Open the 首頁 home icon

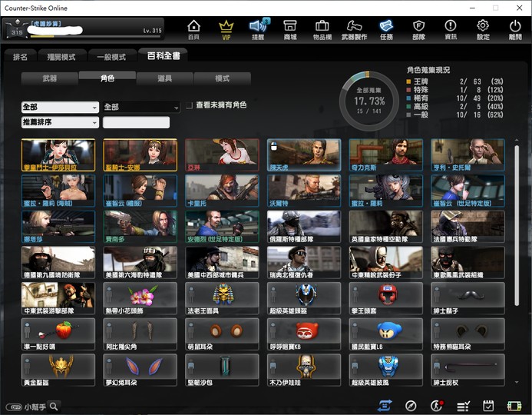[x=193, y=29]
